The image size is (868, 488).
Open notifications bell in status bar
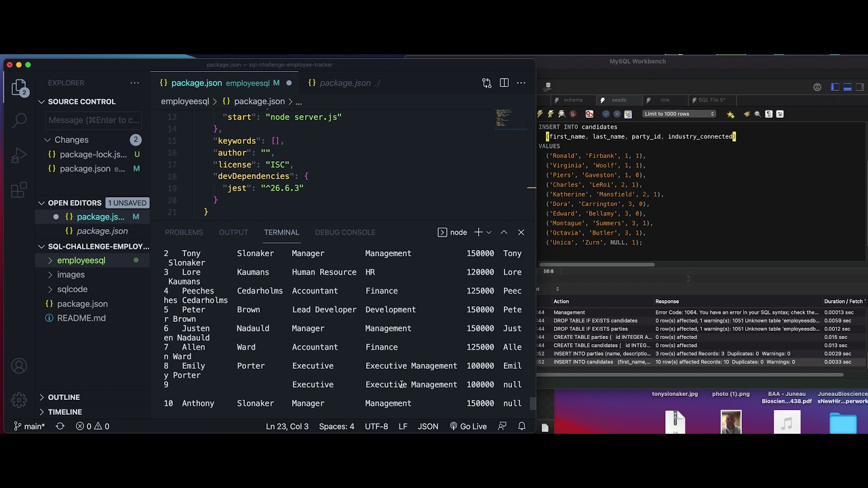[522, 426]
